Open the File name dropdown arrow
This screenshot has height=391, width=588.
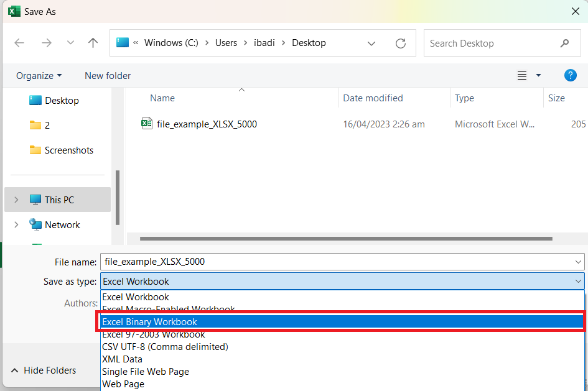pyautogui.click(x=578, y=262)
